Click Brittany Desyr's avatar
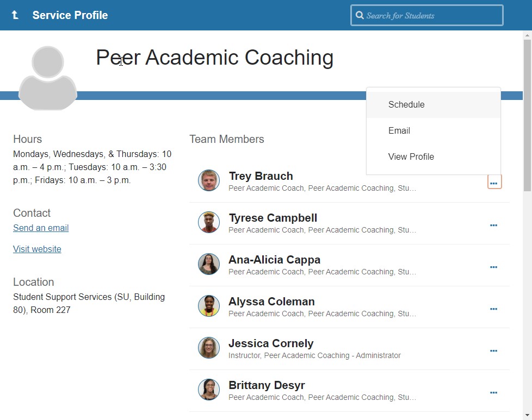This screenshot has width=532, height=420. pos(209,390)
